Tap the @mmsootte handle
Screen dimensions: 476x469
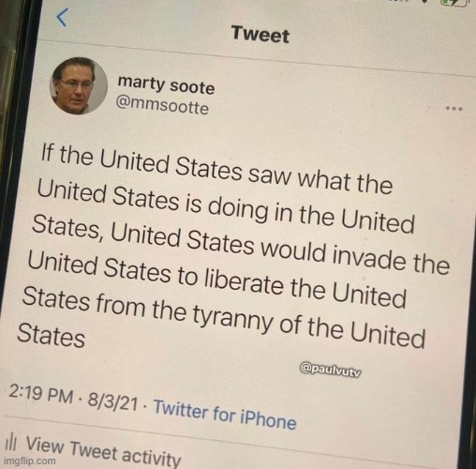162,106
